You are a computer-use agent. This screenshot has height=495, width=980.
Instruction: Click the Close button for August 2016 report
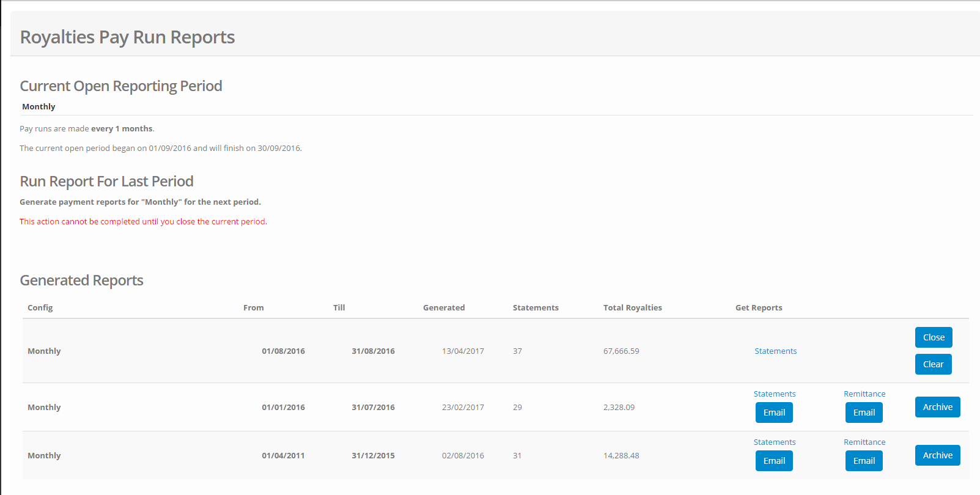pos(933,337)
